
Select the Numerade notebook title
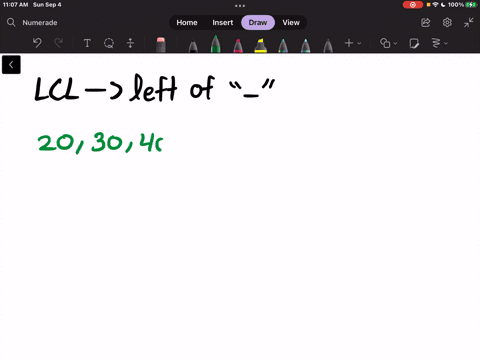pyautogui.click(x=40, y=23)
